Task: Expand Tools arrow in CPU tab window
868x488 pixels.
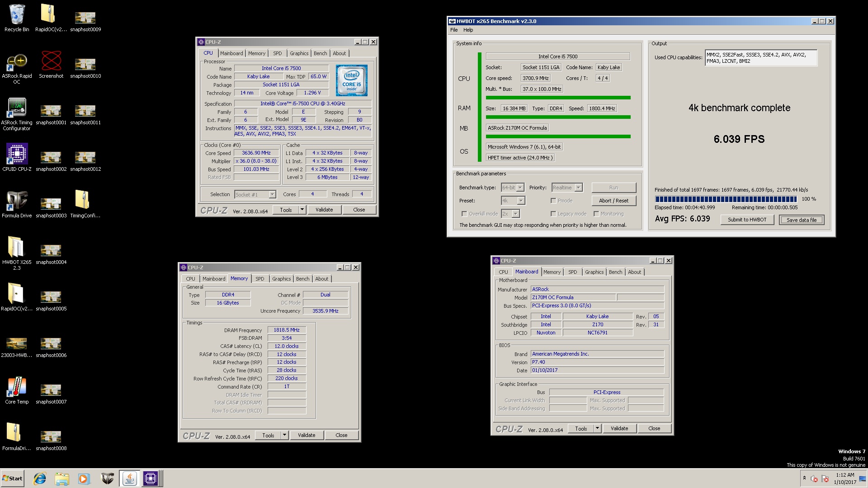Action: pyautogui.click(x=302, y=210)
